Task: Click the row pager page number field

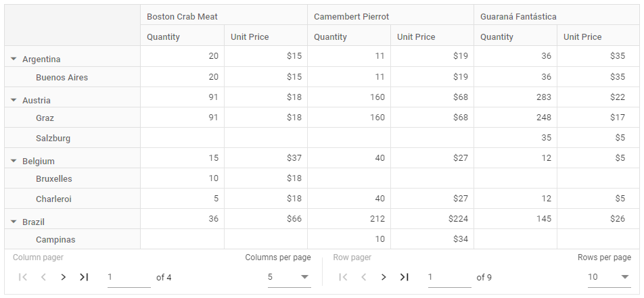Action: click(450, 277)
